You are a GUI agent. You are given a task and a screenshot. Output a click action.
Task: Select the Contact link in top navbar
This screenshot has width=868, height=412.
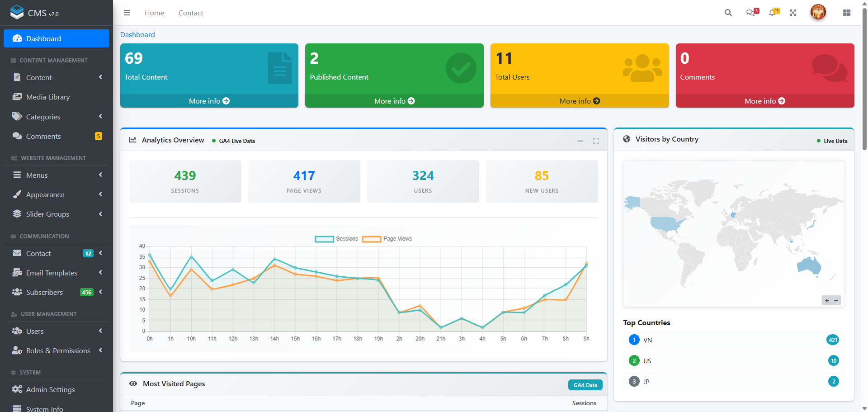coord(191,13)
